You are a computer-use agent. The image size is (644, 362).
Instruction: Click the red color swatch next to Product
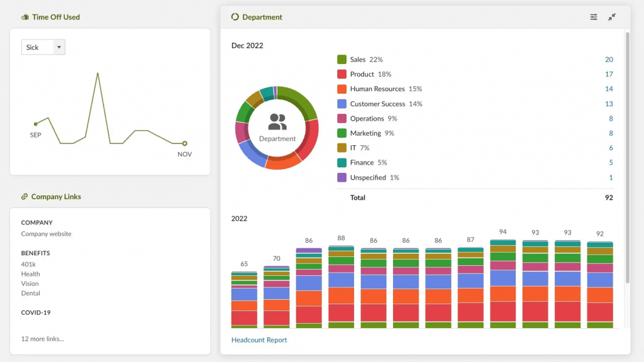[340, 74]
